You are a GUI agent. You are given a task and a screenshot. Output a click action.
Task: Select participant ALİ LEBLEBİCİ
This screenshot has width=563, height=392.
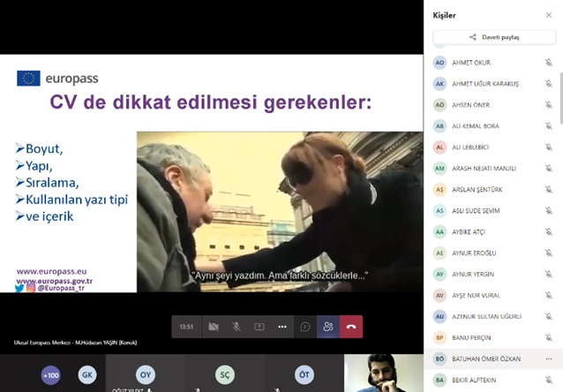pos(493,147)
